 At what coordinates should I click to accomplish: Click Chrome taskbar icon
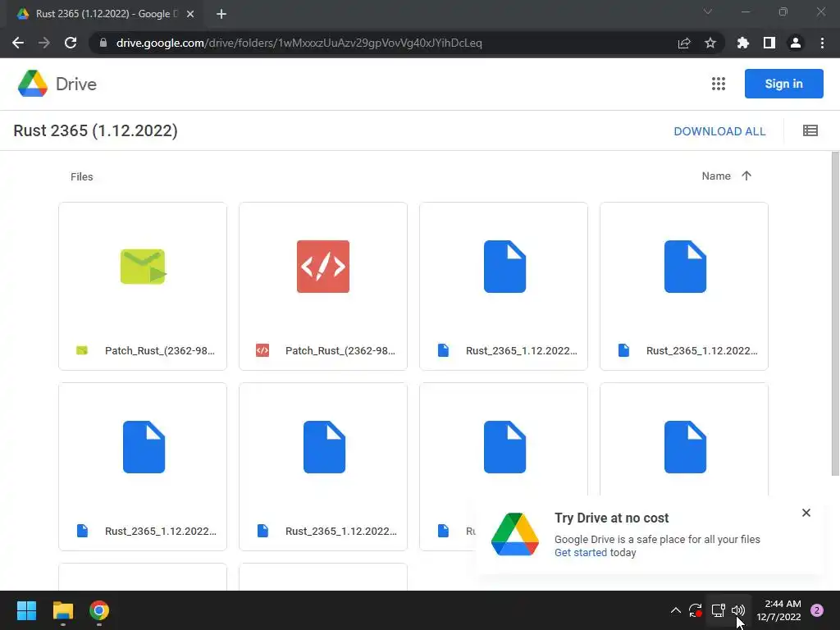[x=99, y=610]
